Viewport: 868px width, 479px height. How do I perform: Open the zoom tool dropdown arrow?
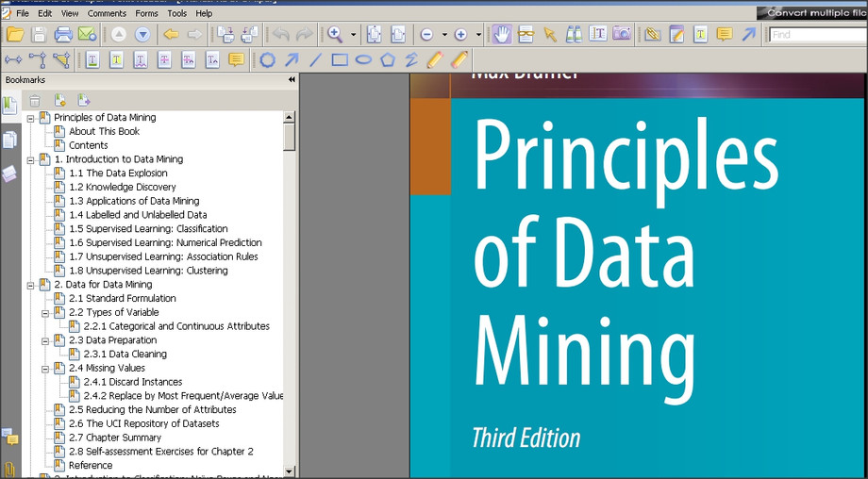tap(354, 35)
